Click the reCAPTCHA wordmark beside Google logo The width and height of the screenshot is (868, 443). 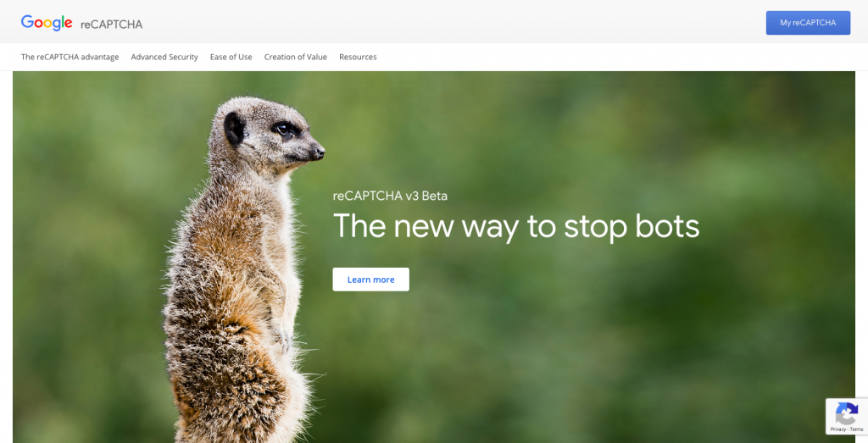[111, 25]
